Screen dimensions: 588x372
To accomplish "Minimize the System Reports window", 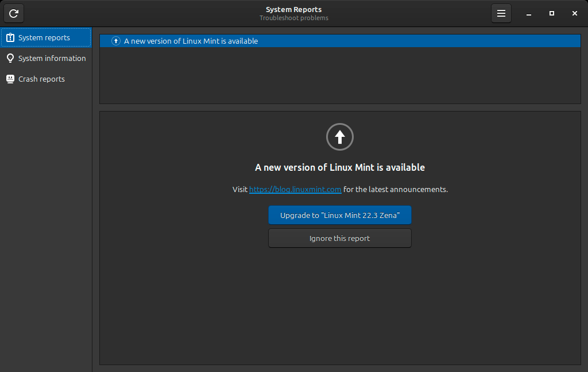I will [528, 13].
